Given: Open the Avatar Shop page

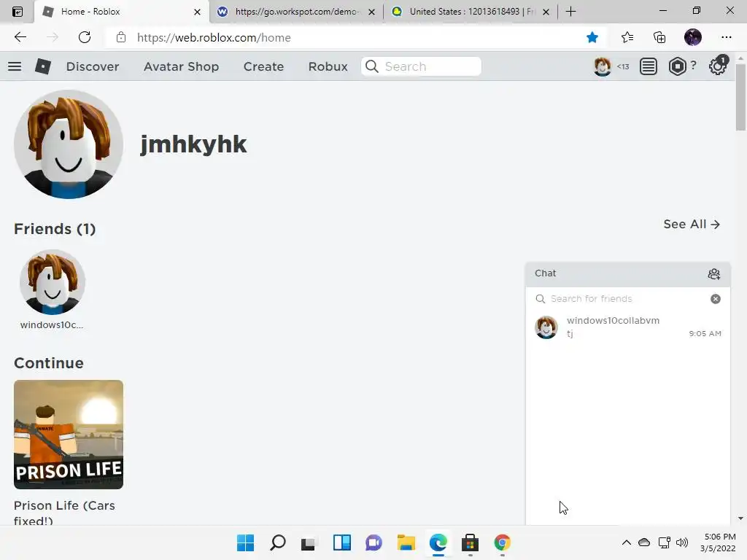Looking at the screenshot, I should pos(181,66).
